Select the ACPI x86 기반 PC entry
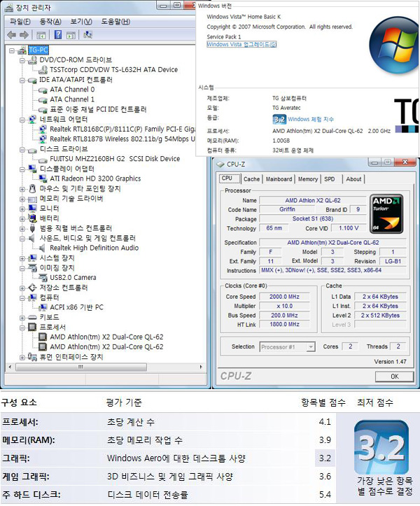 (x=76, y=307)
